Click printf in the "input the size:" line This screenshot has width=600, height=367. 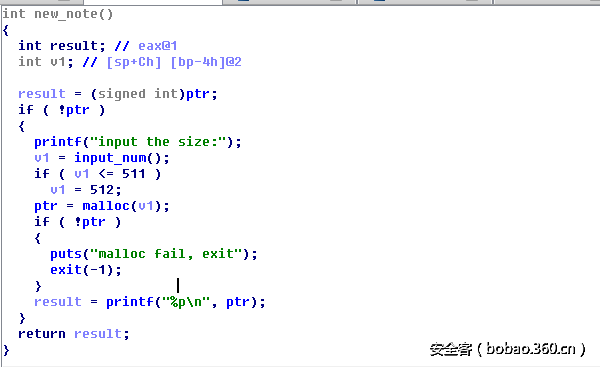tap(58, 142)
